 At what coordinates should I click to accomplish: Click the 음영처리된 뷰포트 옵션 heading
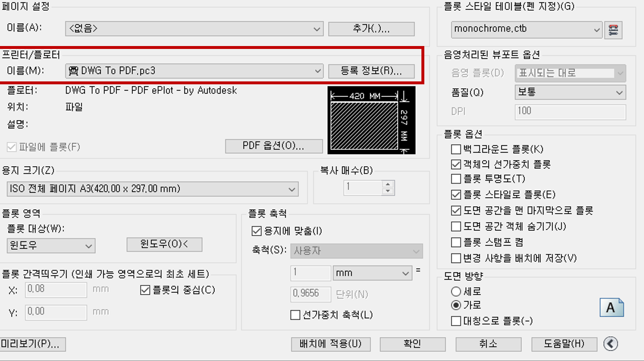[x=492, y=55]
